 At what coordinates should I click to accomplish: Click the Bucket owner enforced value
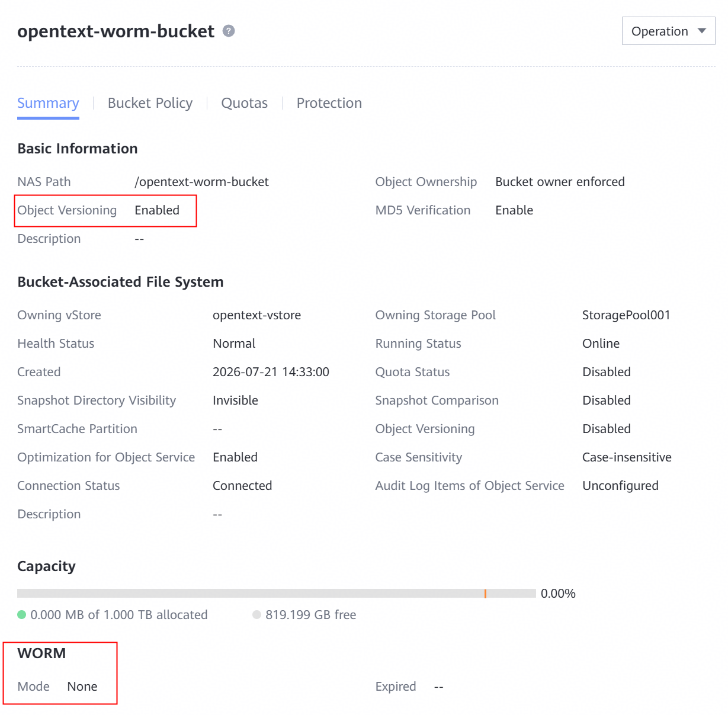(560, 182)
